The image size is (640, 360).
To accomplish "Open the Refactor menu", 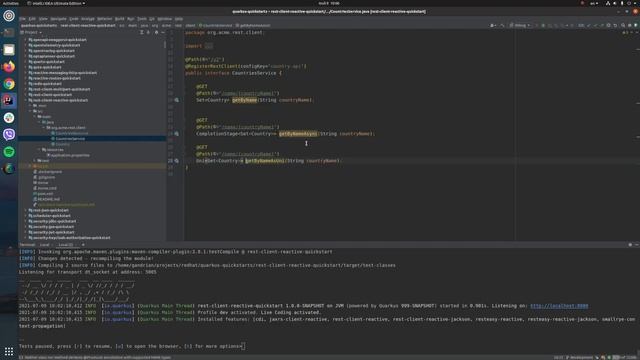I will pos(104,19).
